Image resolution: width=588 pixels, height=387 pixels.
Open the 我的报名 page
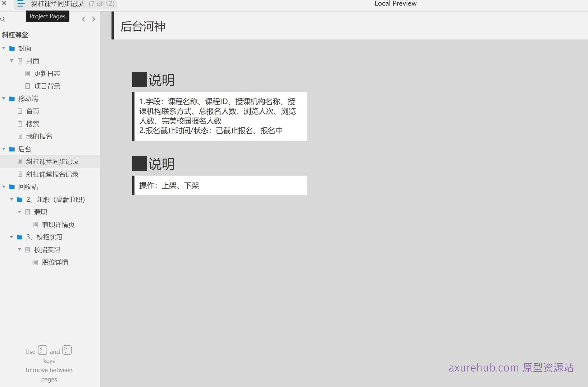(38, 136)
